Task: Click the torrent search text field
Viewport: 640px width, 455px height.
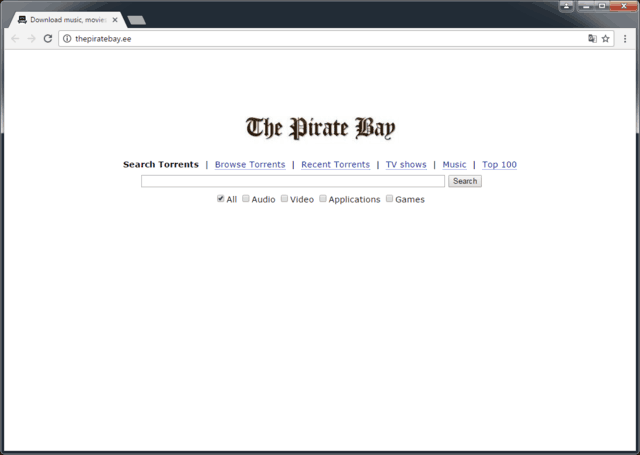Action: point(293,181)
